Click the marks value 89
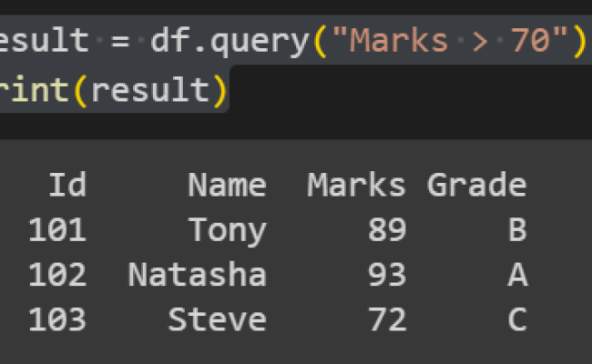Viewport: 592px width, 364px height. (x=387, y=229)
